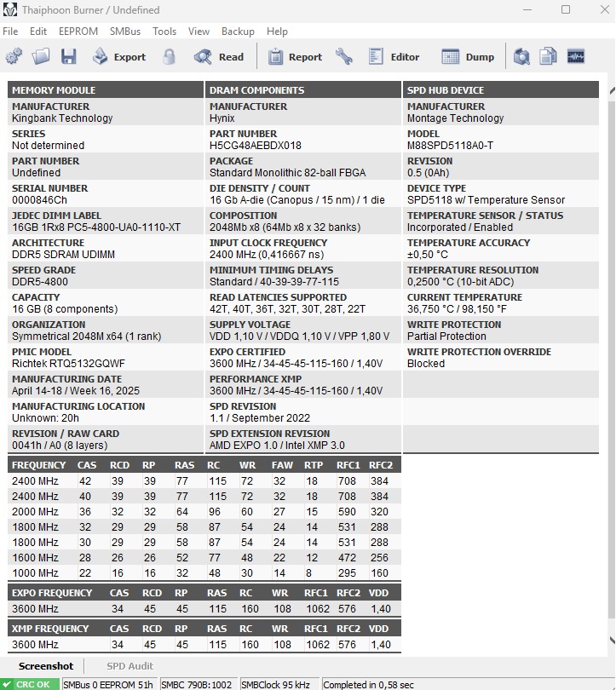This screenshot has height=690, width=616.
Task: Open the Backup menu
Action: 238,32
